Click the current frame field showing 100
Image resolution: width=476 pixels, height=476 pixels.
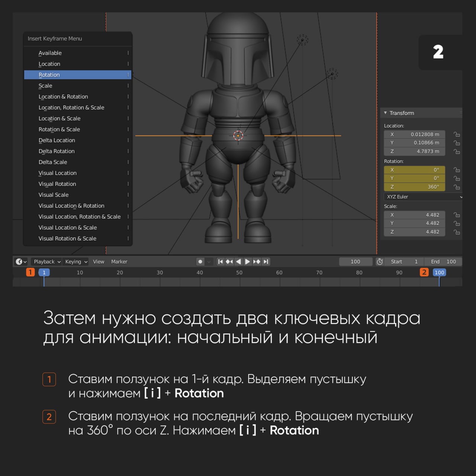356,262
